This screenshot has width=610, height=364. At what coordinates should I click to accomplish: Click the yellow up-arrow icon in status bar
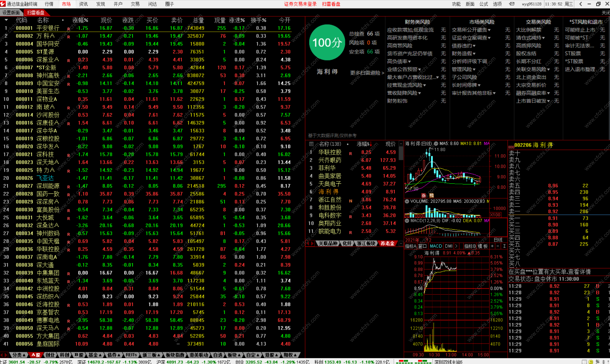pos(591,362)
